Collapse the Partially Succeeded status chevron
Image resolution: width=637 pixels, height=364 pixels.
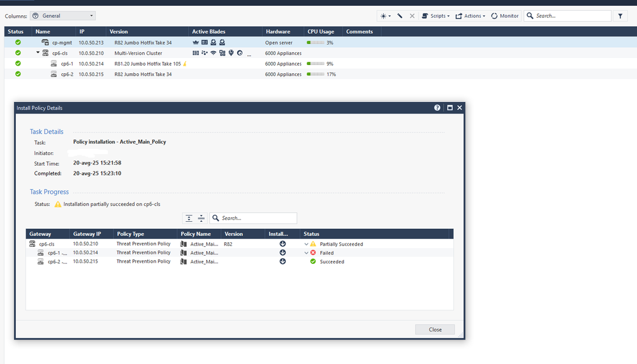[x=306, y=244]
